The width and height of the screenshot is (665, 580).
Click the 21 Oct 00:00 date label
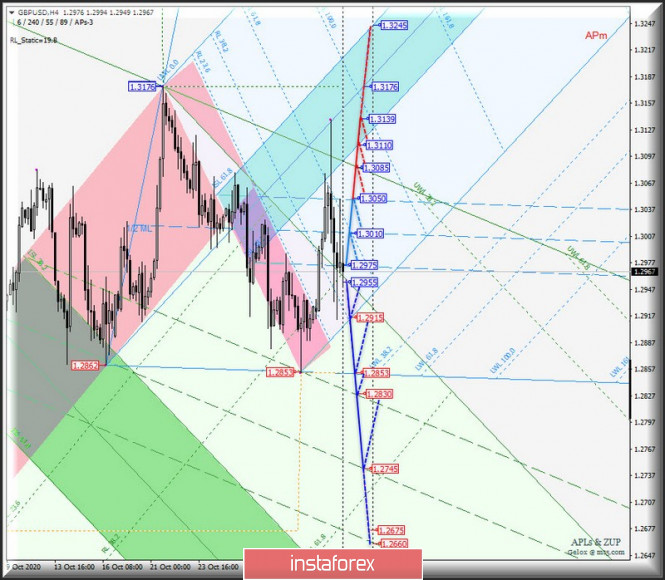170,567
